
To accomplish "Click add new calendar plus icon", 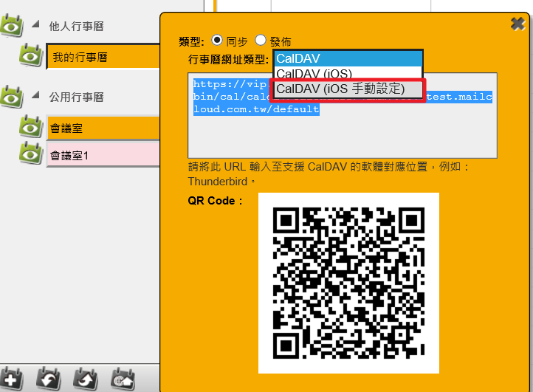I will (11, 379).
